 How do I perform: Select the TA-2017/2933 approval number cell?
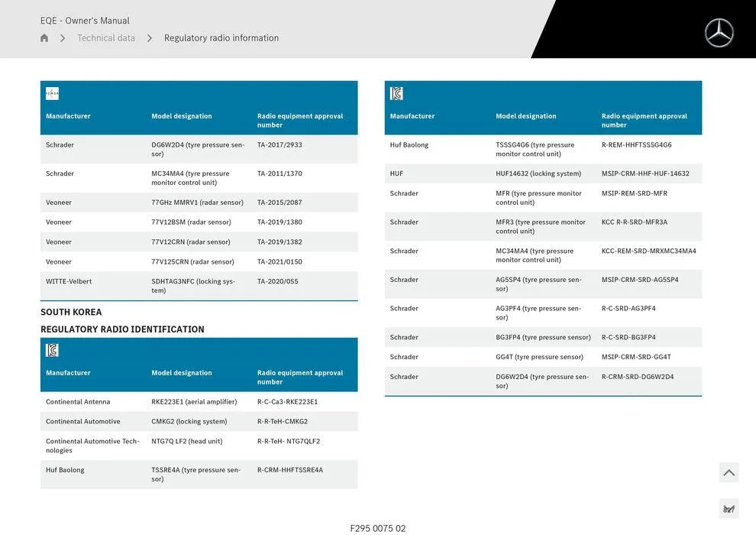279,145
